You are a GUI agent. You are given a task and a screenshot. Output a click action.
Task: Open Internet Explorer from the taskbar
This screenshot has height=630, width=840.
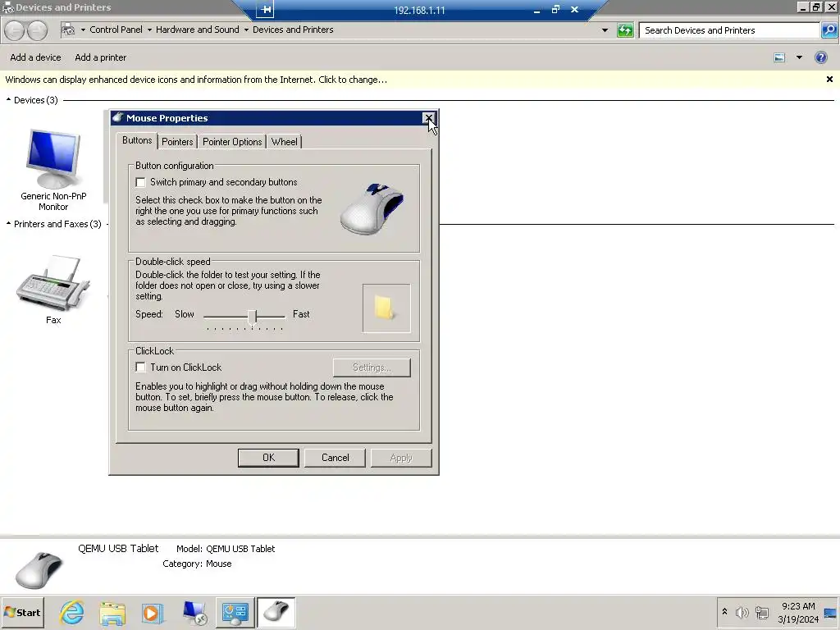[x=72, y=612]
